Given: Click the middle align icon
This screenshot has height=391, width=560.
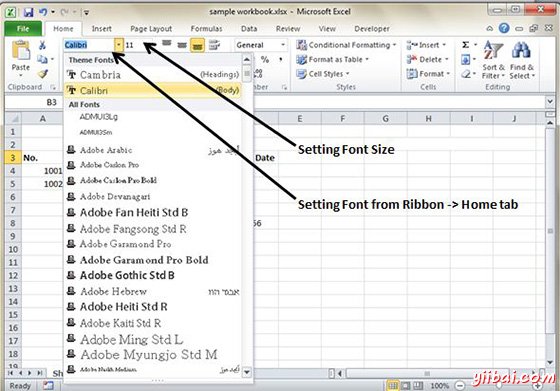Looking at the screenshot, I should (182, 45).
